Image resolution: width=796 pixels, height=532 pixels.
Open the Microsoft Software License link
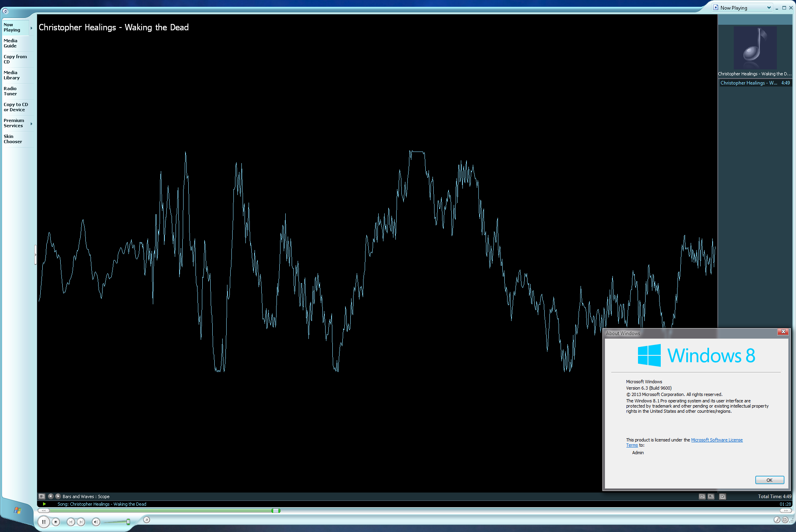pos(717,440)
